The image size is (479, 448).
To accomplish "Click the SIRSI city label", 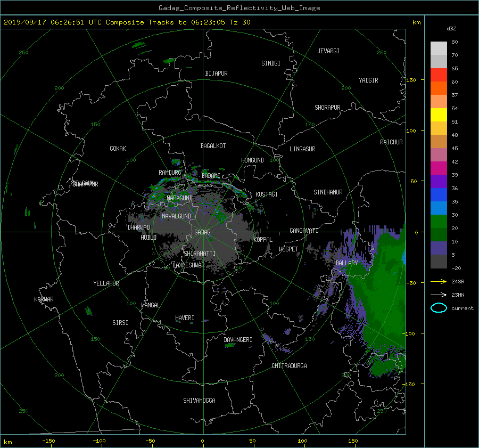I will click(120, 323).
